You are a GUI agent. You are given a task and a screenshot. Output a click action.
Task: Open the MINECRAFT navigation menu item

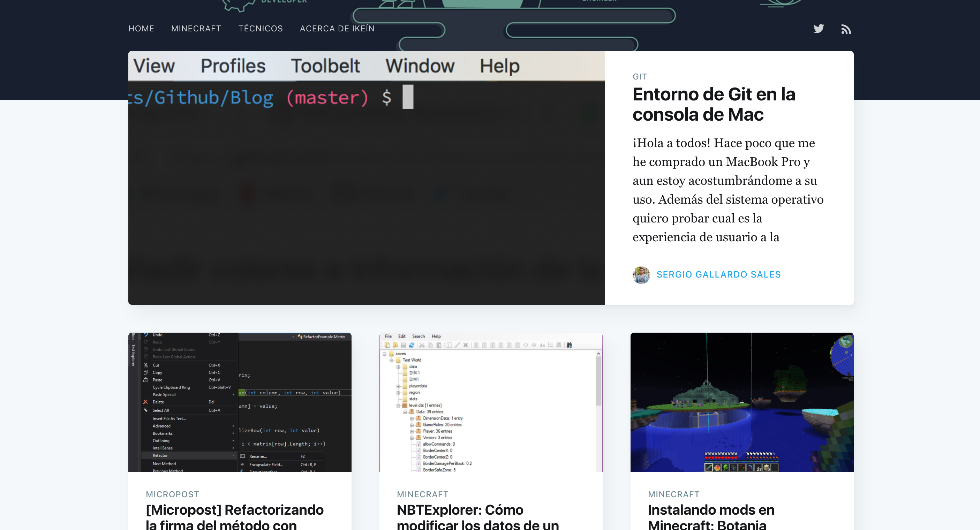[x=196, y=29]
